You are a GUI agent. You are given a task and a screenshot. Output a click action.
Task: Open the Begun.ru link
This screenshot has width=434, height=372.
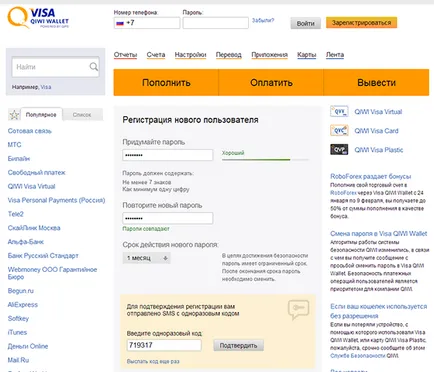pyautogui.click(x=21, y=291)
